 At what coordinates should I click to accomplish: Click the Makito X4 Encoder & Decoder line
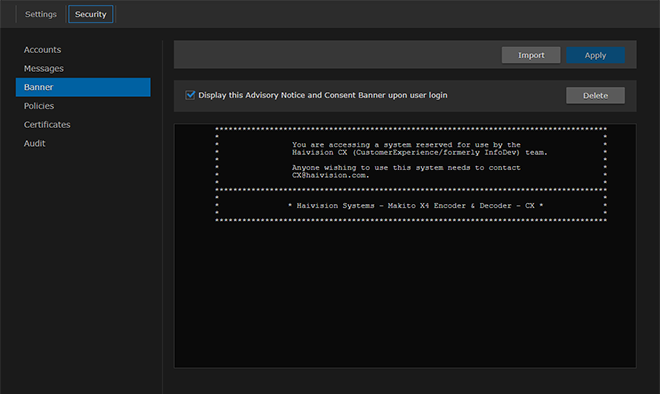(415, 206)
